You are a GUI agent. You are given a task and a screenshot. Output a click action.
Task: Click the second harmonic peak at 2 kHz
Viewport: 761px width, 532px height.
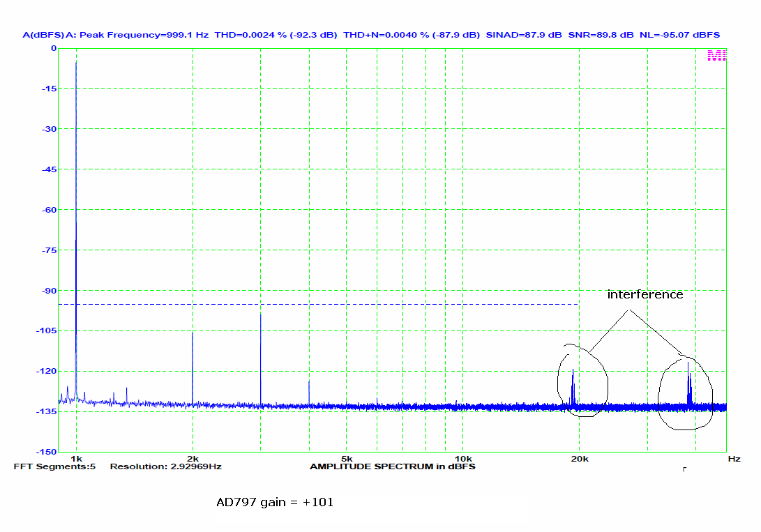tap(193, 369)
